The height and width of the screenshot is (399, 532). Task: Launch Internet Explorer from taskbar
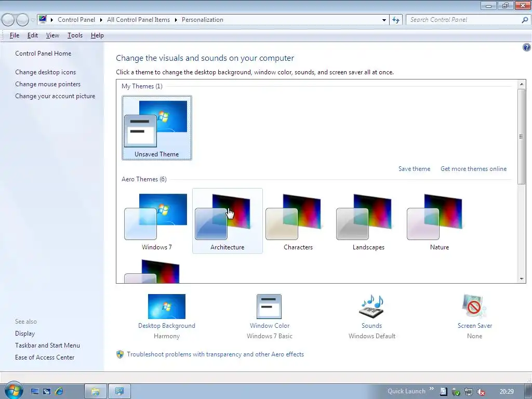59,392
